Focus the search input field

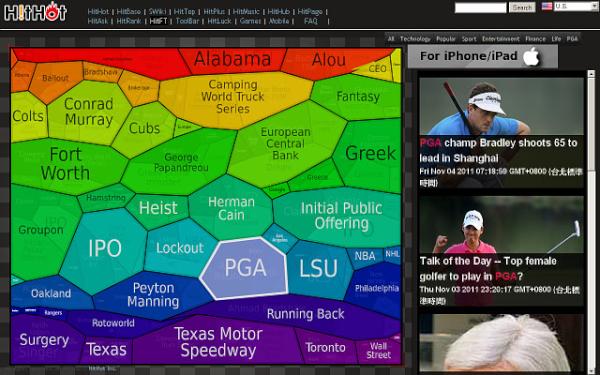tap(481, 7)
